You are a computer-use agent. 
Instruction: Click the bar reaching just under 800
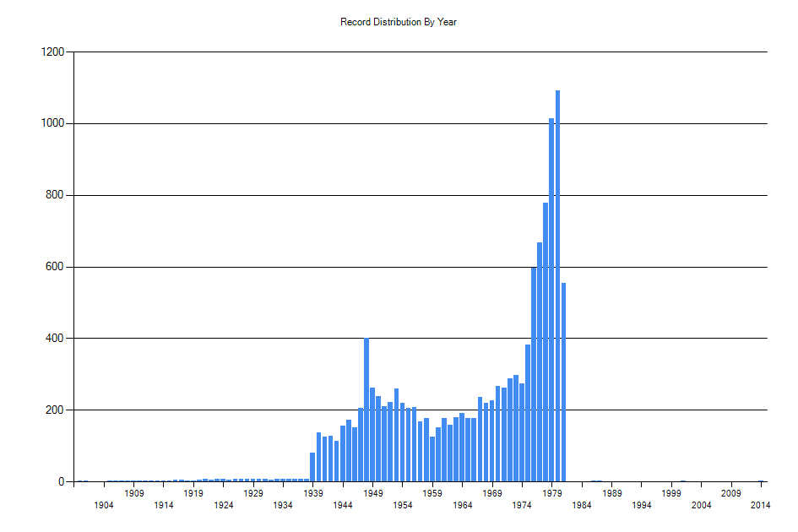coord(546,342)
